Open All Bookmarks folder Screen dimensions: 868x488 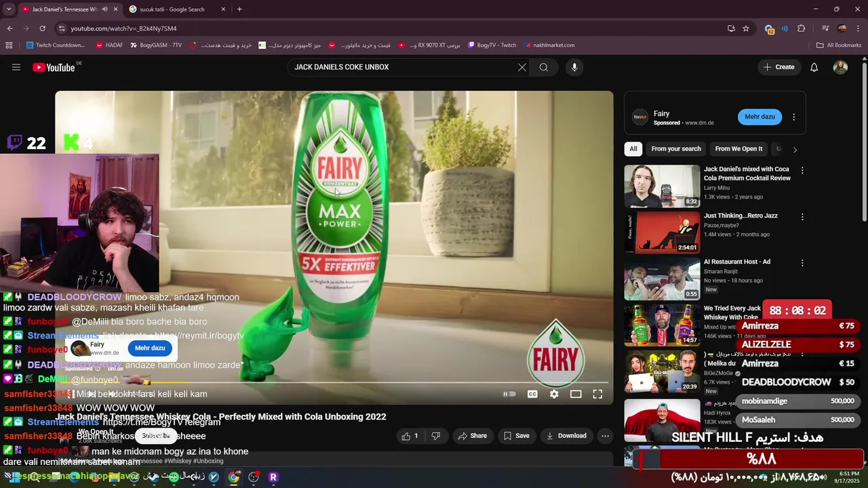tap(839, 45)
